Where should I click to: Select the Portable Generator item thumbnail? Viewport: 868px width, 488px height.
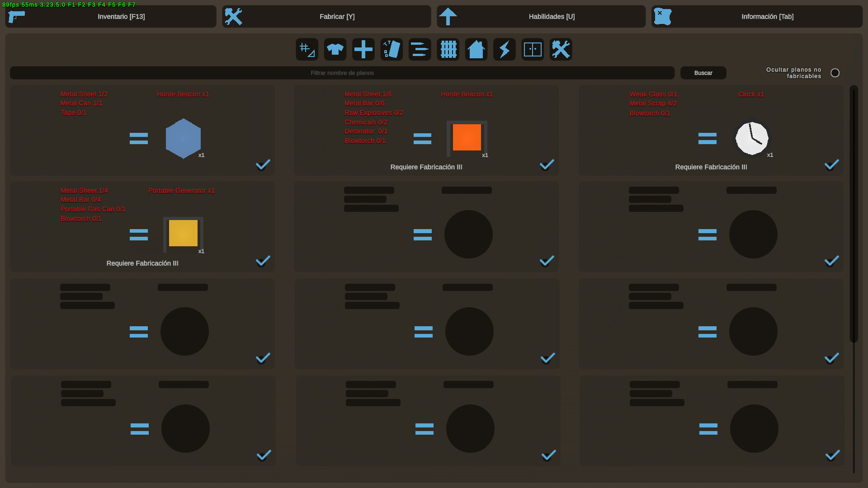tap(183, 235)
